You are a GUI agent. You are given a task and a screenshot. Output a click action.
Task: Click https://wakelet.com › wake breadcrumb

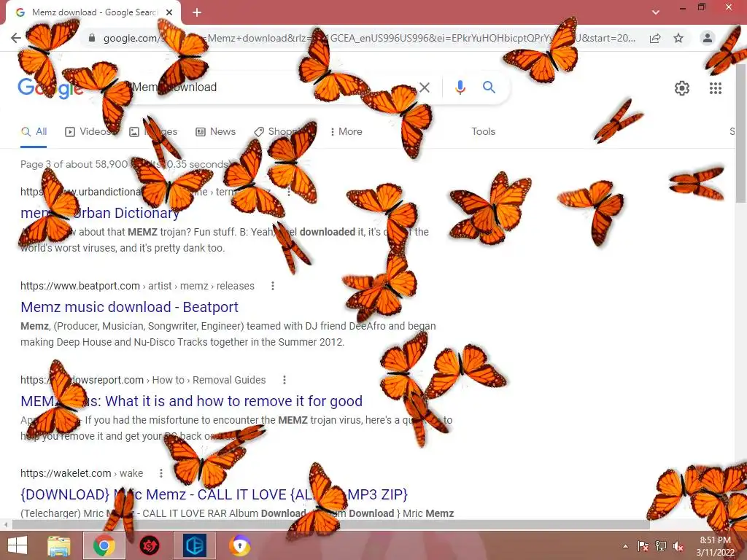[x=82, y=472]
